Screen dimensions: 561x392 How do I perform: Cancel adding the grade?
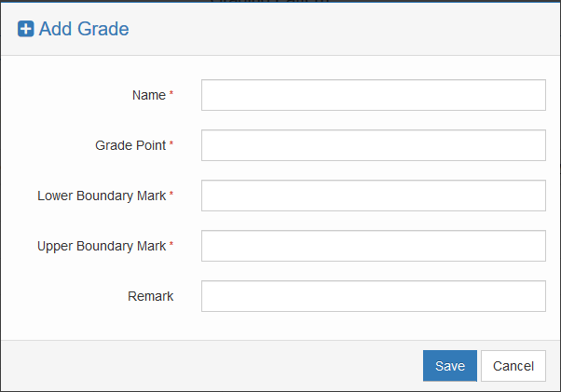coord(513,366)
